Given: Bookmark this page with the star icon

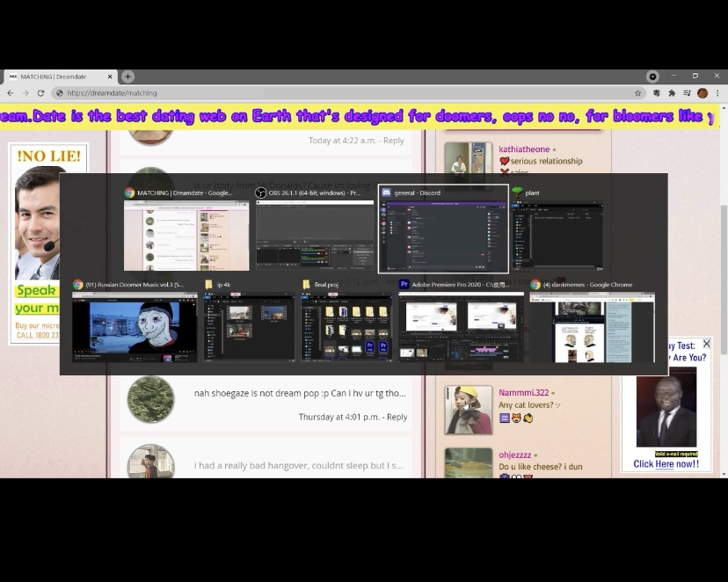Looking at the screenshot, I should coord(638,93).
